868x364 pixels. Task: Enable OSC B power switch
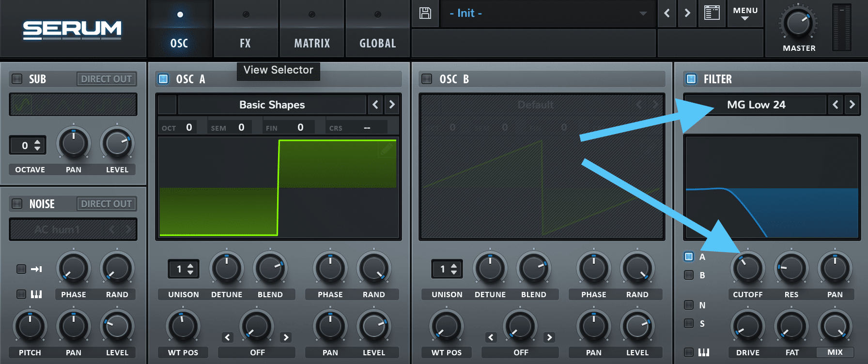point(427,79)
